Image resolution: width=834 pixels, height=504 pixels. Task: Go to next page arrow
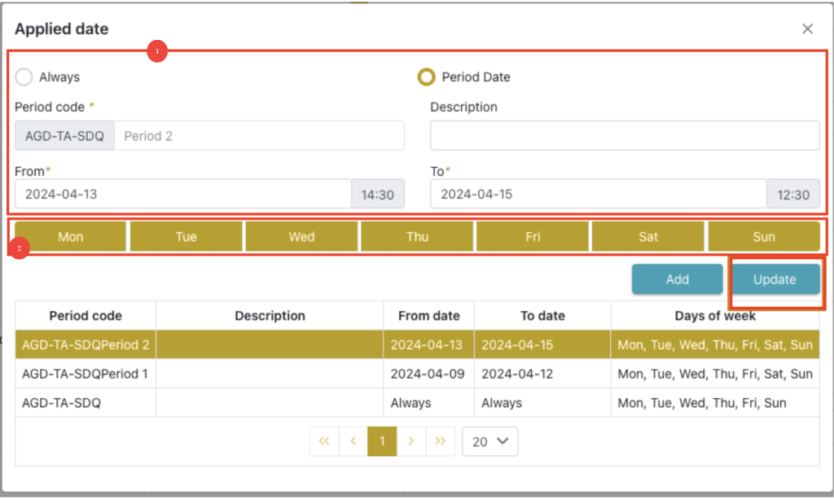(411, 440)
